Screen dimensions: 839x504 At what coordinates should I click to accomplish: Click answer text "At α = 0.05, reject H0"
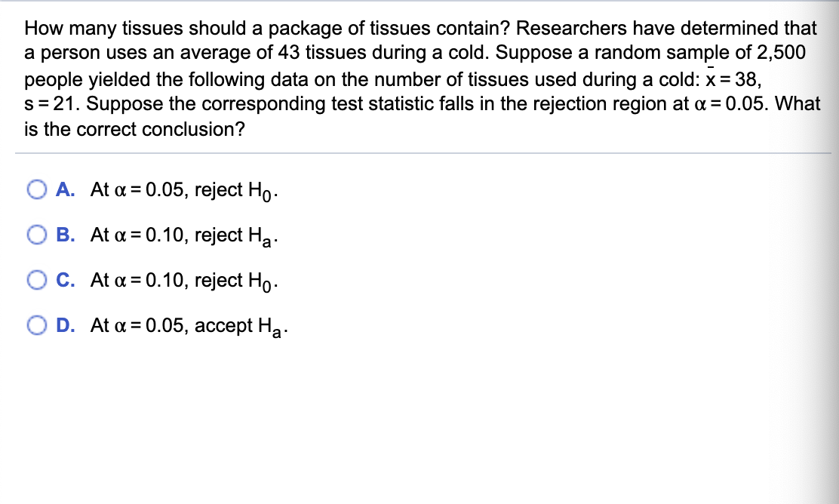(x=185, y=190)
